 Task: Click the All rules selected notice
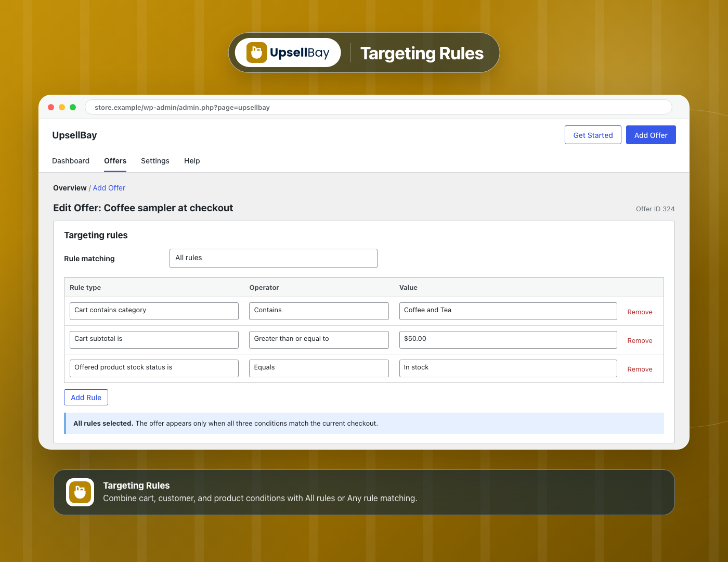pos(364,423)
